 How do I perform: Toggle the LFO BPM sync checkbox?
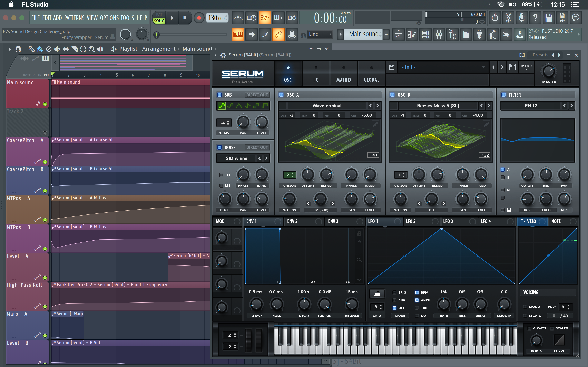417,292
